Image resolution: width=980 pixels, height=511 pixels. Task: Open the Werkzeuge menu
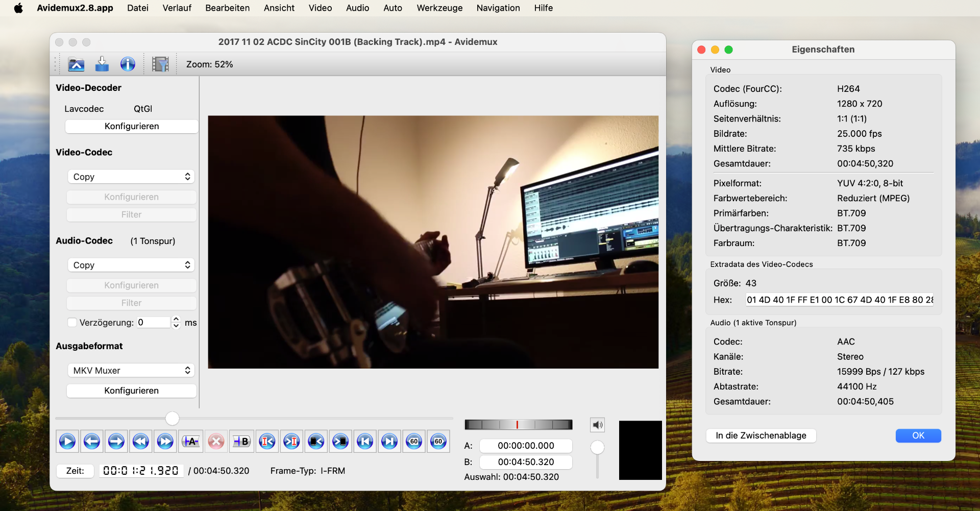pos(439,8)
